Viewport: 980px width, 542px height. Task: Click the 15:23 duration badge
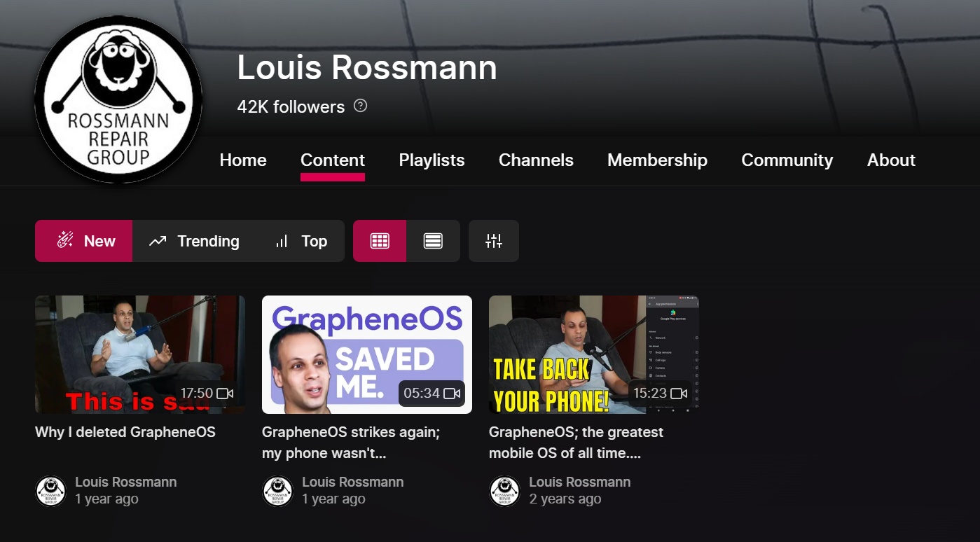[x=659, y=393]
